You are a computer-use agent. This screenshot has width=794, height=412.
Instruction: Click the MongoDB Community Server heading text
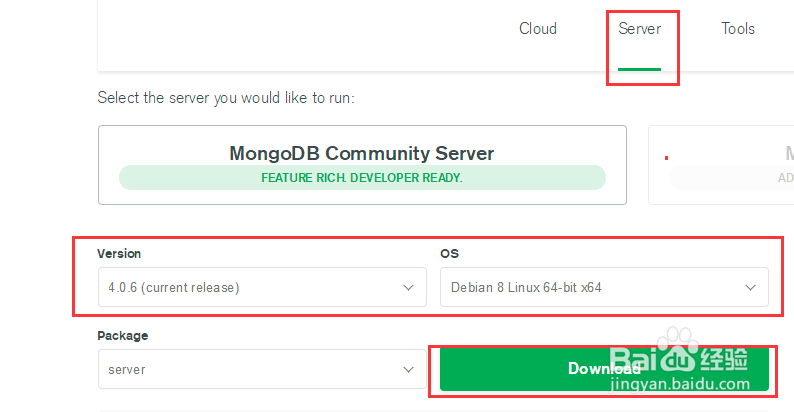pyautogui.click(x=362, y=154)
